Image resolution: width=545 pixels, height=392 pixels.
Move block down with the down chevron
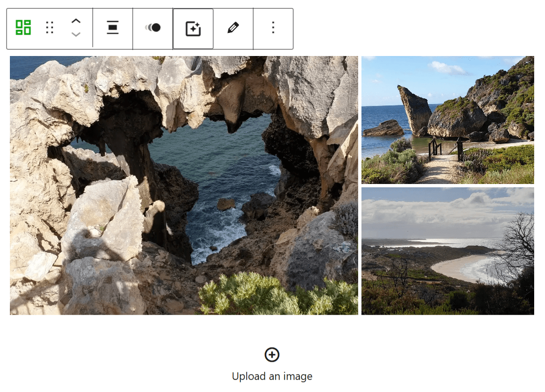(76, 34)
